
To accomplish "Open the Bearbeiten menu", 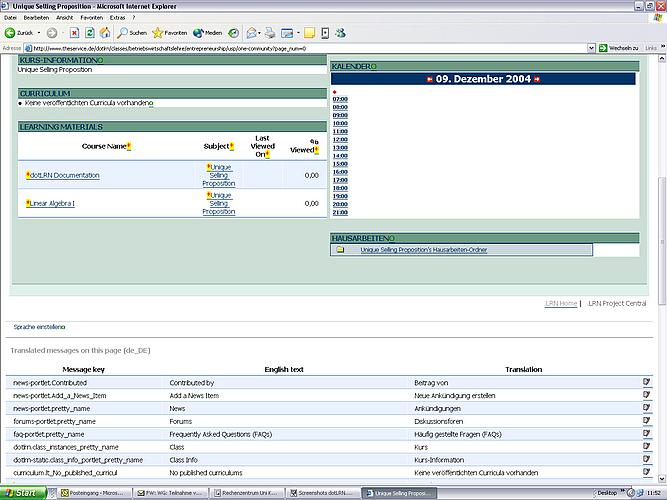I will point(36,18).
